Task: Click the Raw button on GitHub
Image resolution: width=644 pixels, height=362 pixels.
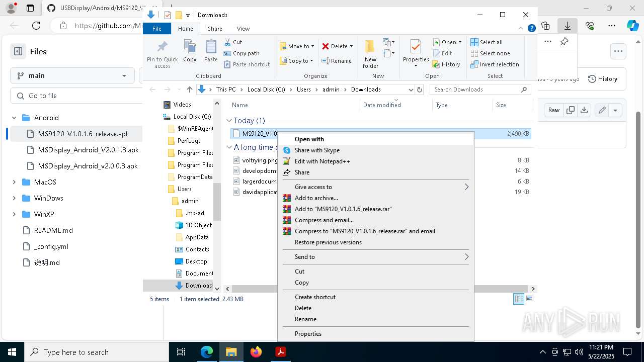Action: click(554, 110)
